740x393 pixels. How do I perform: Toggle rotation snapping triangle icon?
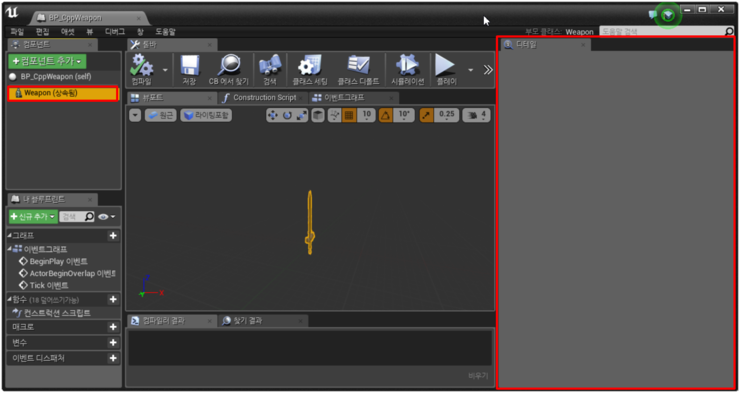(x=386, y=115)
